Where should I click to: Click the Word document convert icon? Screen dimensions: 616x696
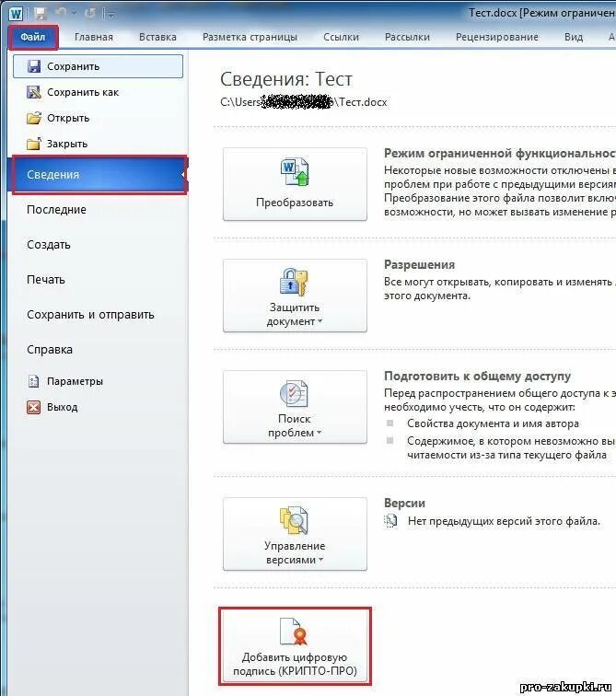pyautogui.click(x=295, y=171)
